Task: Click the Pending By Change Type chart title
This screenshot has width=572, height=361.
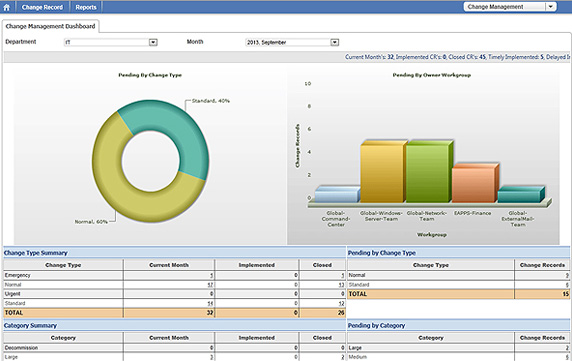Action: pos(150,75)
